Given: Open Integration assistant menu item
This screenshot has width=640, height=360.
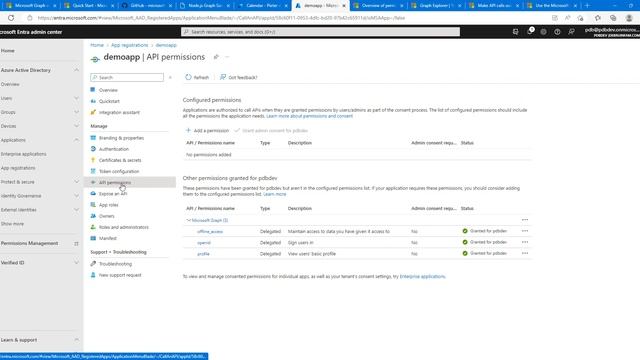Looking at the screenshot, I should pos(119,112).
